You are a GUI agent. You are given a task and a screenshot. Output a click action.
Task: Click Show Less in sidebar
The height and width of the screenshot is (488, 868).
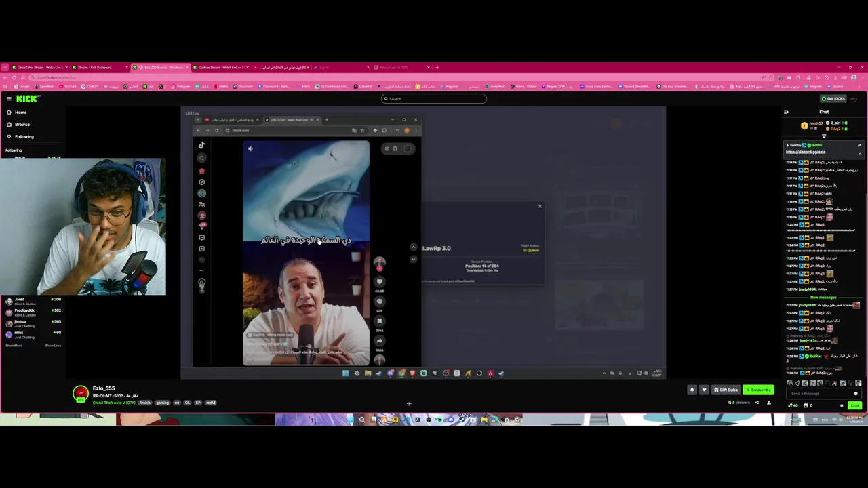[x=53, y=346]
